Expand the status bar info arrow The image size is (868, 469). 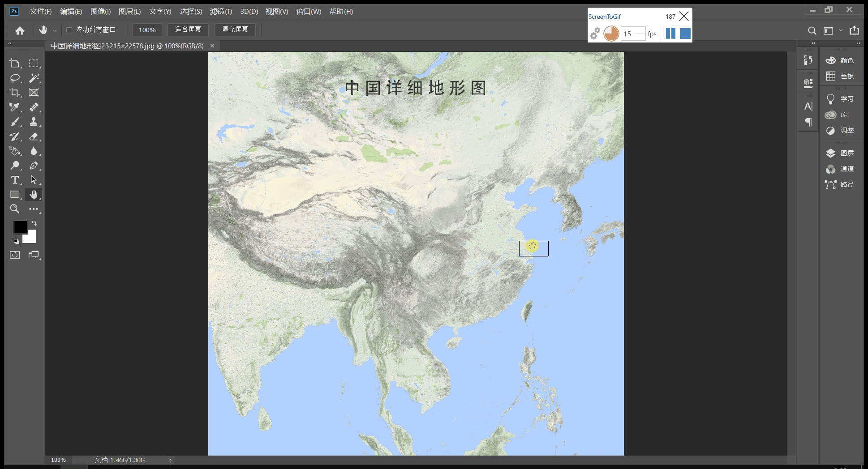tap(171, 460)
